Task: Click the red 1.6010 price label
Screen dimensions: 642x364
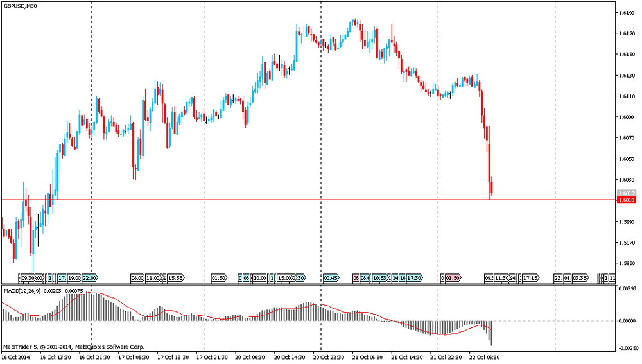Action: (626, 200)
